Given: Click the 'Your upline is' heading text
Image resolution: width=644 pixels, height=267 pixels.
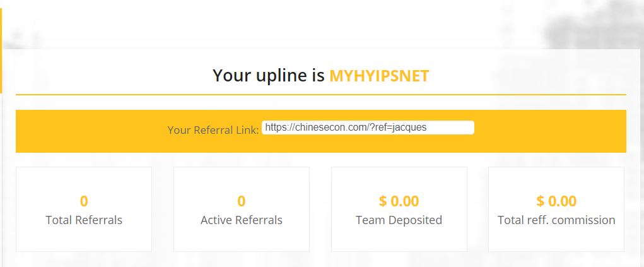Looking at the screenshot, I should [x=269, y=76].
